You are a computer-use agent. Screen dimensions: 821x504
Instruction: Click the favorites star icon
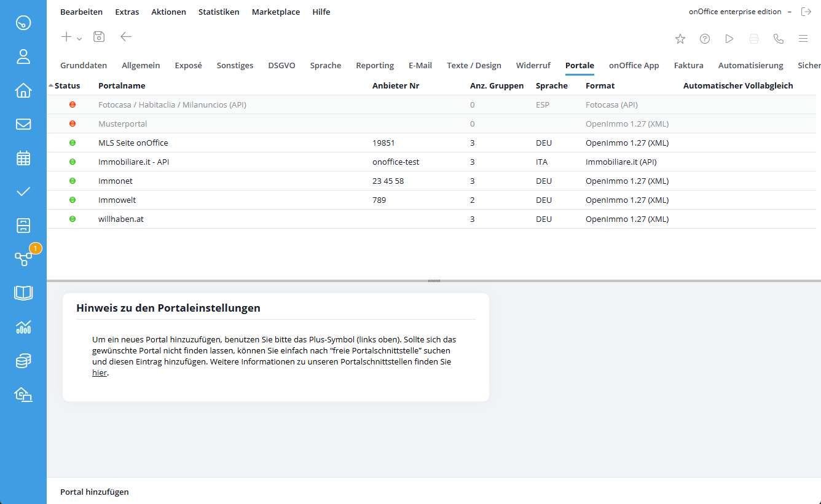tap(680, 39)
